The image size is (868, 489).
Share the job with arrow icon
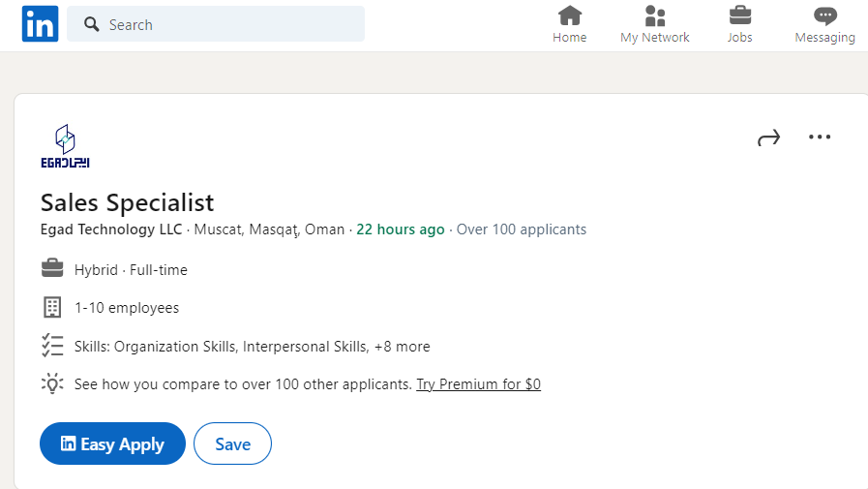point(769,138)
